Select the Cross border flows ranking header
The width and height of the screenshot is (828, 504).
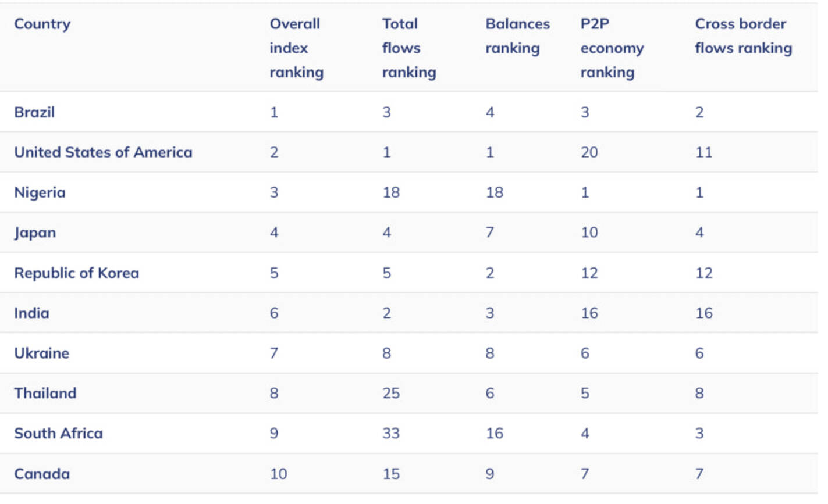743,36
